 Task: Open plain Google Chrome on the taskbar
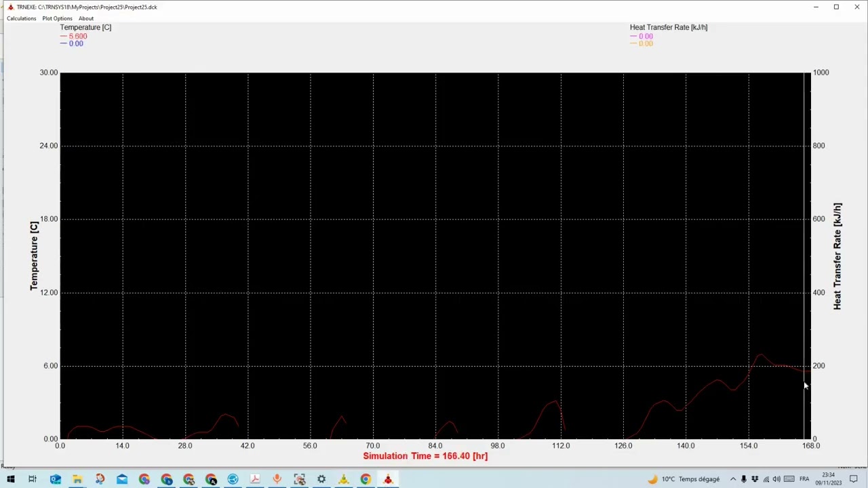point(366,479)
